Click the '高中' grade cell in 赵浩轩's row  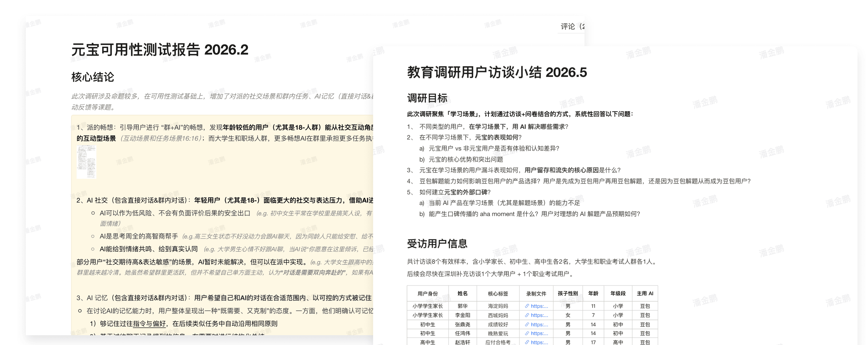(x=618, y=342)
